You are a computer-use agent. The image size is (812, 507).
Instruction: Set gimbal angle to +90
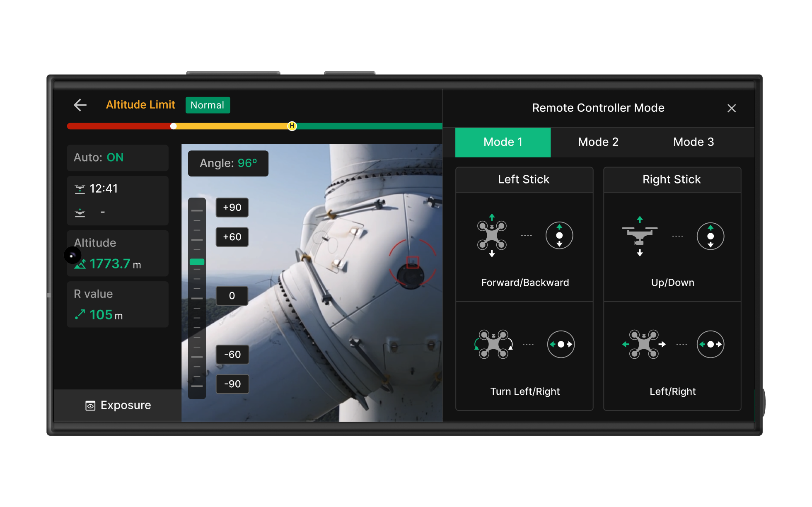point(232,208)
